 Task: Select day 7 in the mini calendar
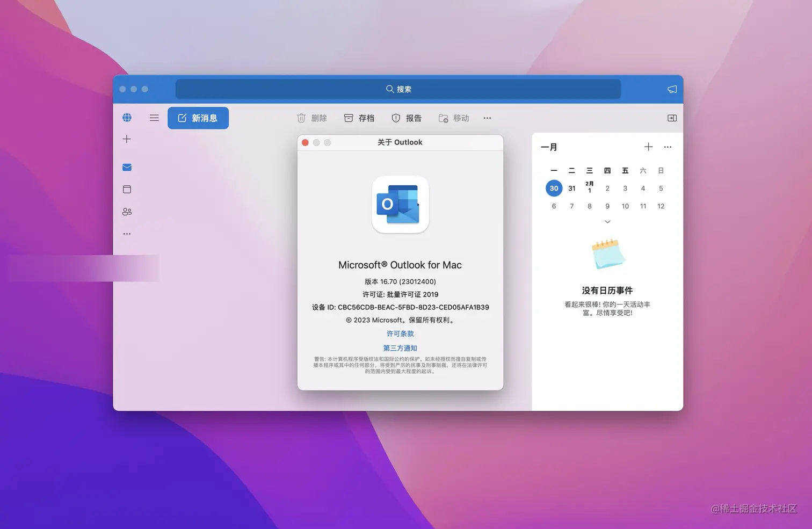coord(572,206)
